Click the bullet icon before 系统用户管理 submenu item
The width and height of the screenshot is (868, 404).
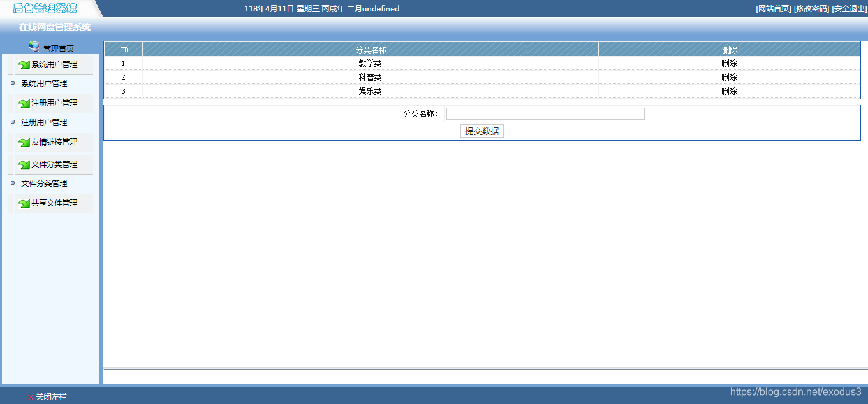coord(13,83)
